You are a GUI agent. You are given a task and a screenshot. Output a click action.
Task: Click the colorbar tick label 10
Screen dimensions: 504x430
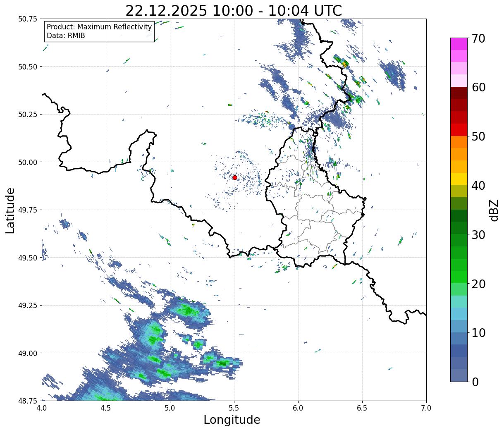(x=478, y=332)
